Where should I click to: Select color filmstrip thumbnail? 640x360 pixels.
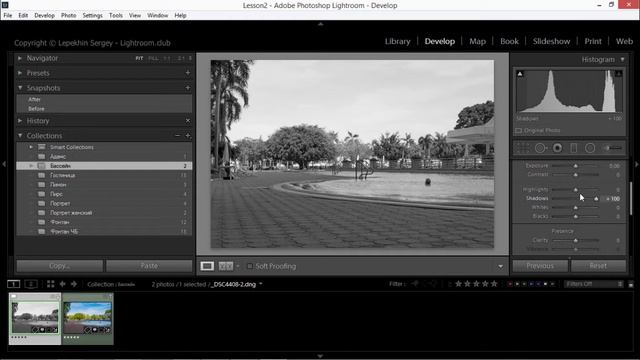[88, 318]
